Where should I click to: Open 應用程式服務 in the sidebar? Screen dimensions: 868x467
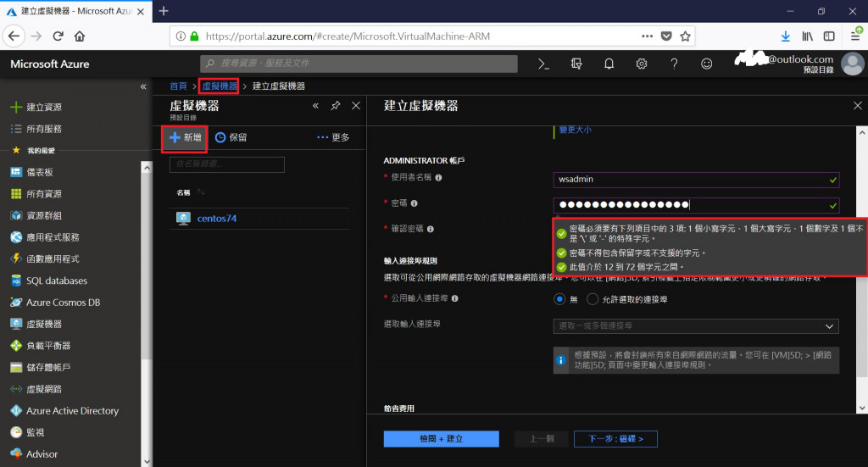tap(46, 237)
